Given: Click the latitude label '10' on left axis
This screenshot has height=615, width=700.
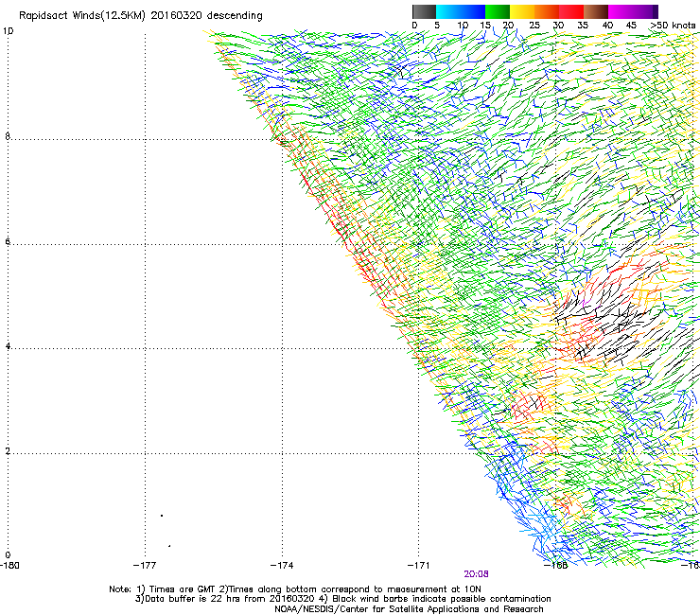Looking at the screenshot, I should [8, 31].
